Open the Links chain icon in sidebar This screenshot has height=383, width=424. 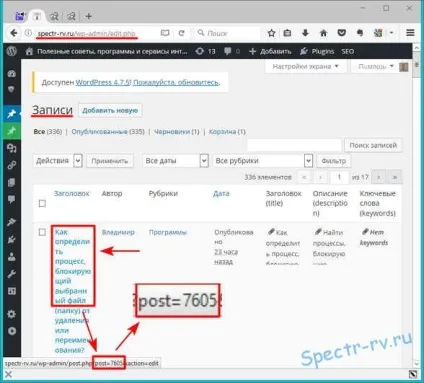pyautogui.click(x=12, y=165)
